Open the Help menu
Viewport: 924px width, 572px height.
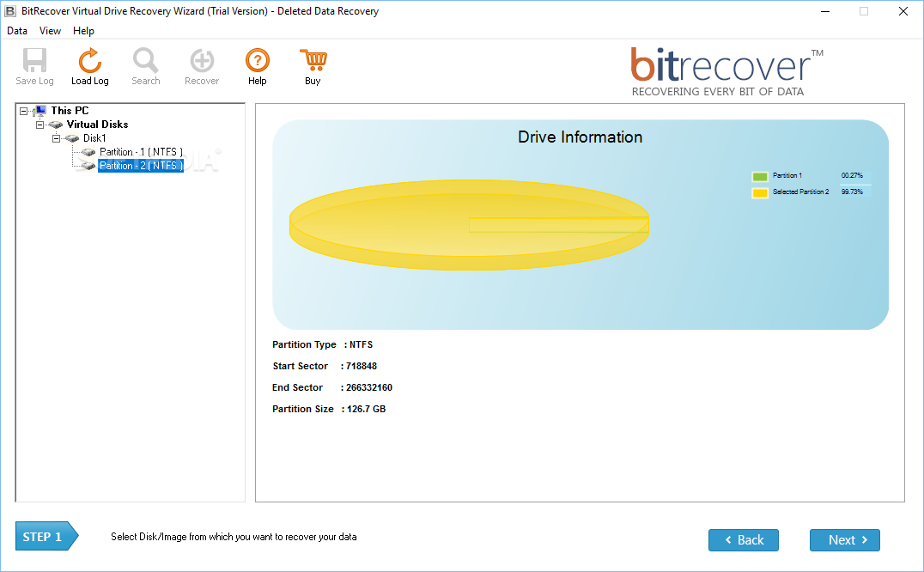tap(83, 31)
